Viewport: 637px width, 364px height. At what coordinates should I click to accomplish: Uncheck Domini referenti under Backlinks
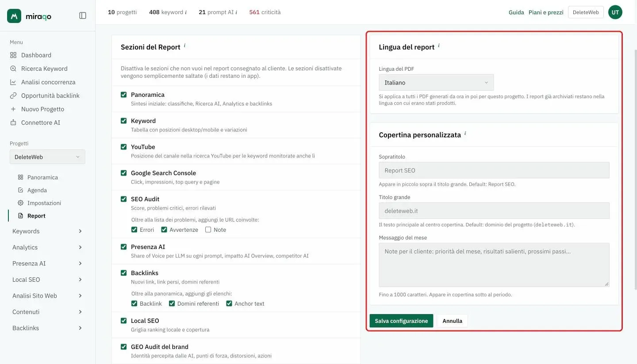(x=172, y=303)
